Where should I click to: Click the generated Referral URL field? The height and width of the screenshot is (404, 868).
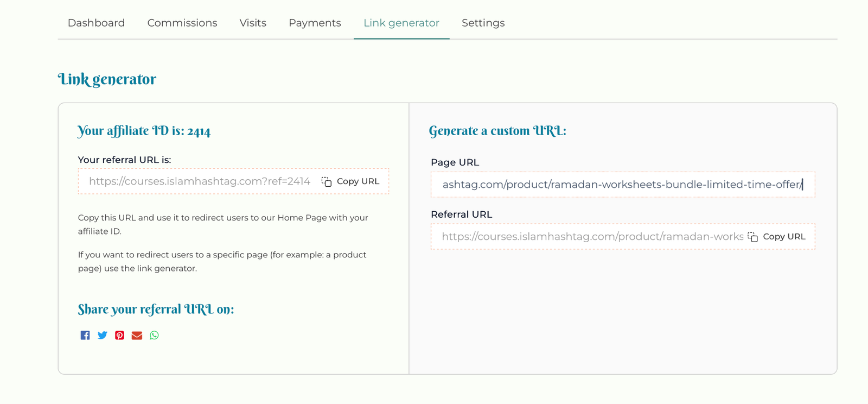click(623, 237)
